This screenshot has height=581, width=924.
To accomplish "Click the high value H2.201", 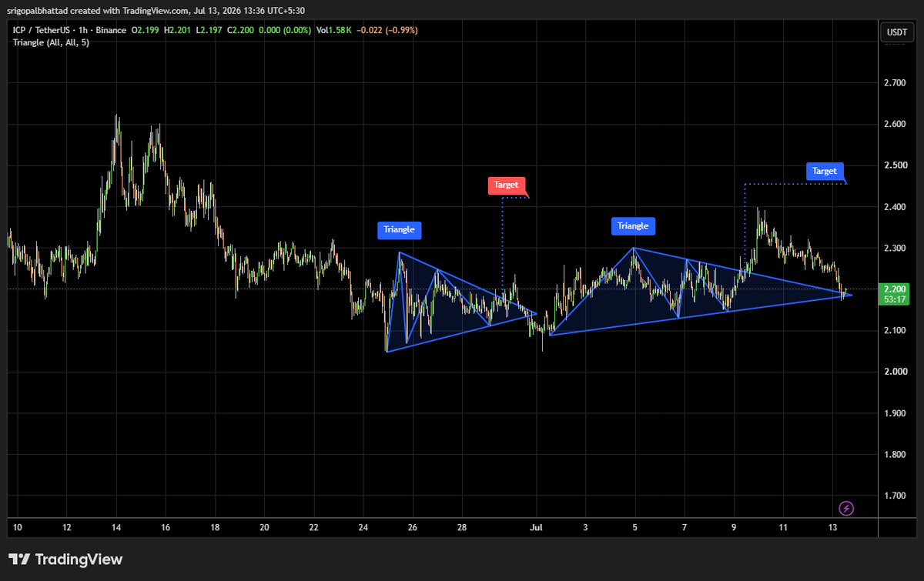I will click(176, 30).
